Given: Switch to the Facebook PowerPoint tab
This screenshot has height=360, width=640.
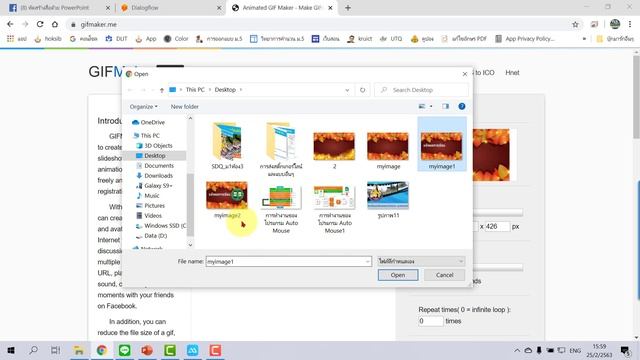Looking at the screenshot, I should tap(58, 8).
